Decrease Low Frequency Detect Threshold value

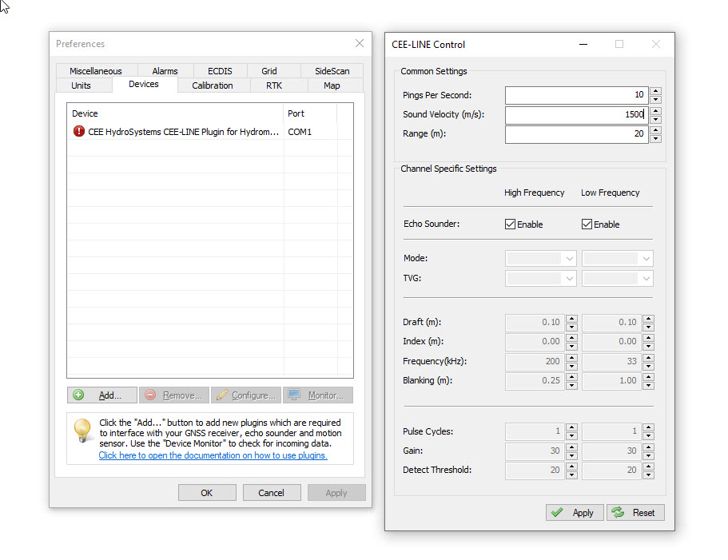pyautogui.click(x=649, y=475)
